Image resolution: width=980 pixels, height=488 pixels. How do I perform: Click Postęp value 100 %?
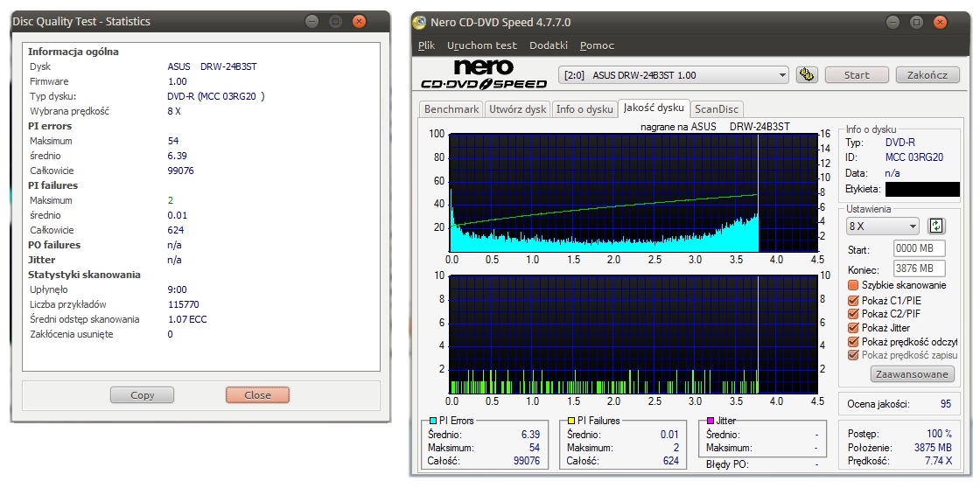click(x=940, y=434)
